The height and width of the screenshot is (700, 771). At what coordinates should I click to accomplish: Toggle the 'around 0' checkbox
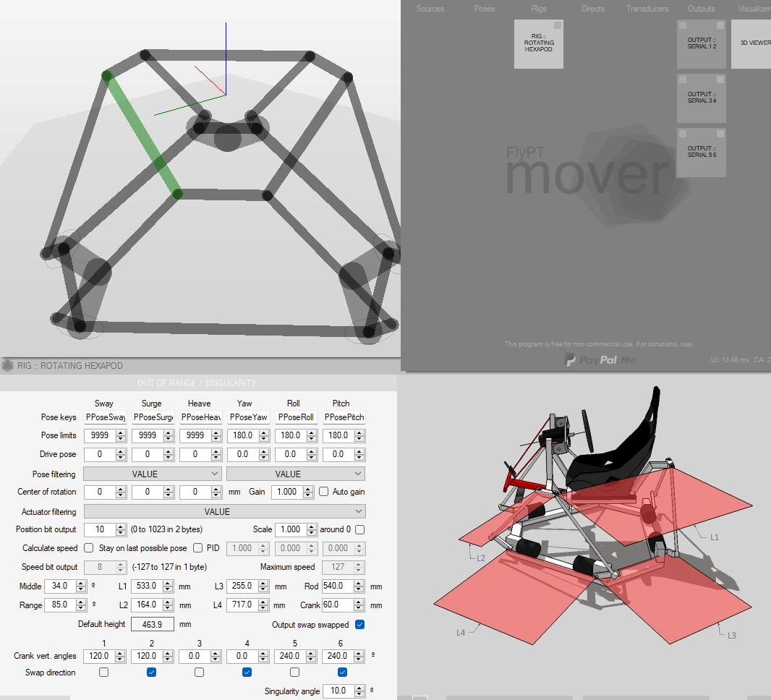coord(360,529)
